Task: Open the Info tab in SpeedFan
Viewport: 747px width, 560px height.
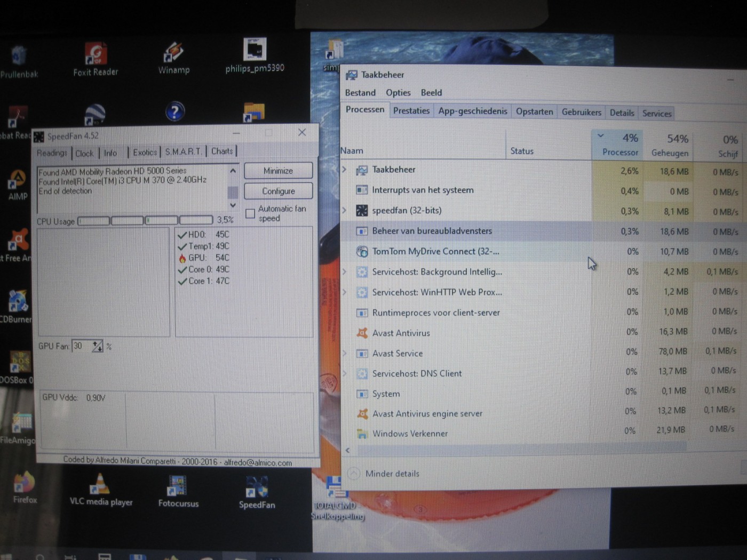Action: point(110,153)
